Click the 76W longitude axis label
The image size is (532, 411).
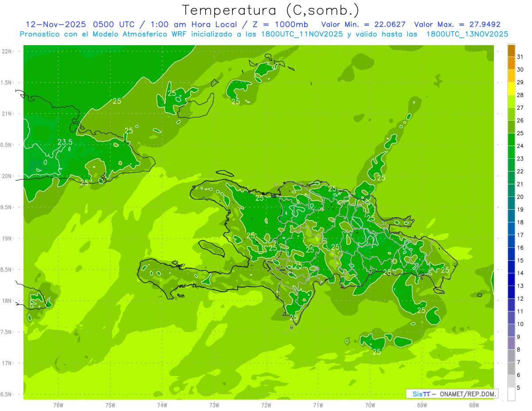pos(58,405)
